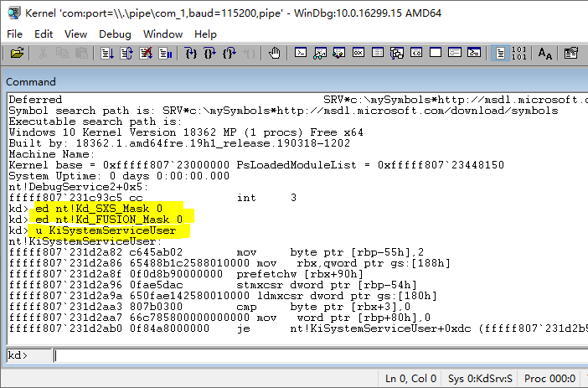Image resolution: width=588 pixels, height=388 pixels.
Task: Click the WinDbg application icon in title bar
Action: tap(14, 13)
